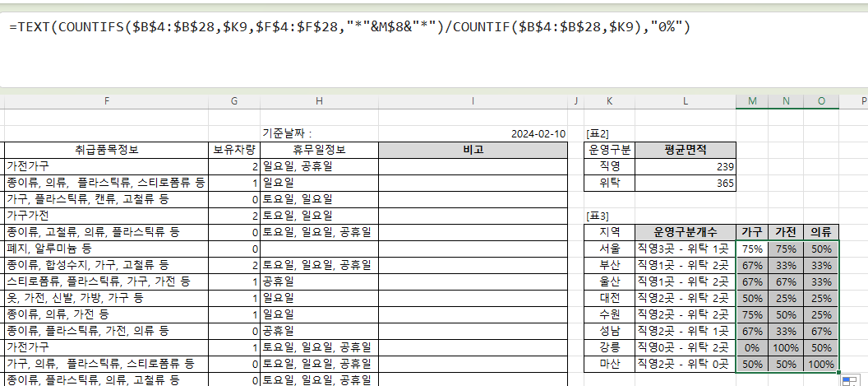Image resolution: width=868 pixels, height=386 pixels.
Task: Select column O header
Action: pyautogui.click(x=821, y=100)
